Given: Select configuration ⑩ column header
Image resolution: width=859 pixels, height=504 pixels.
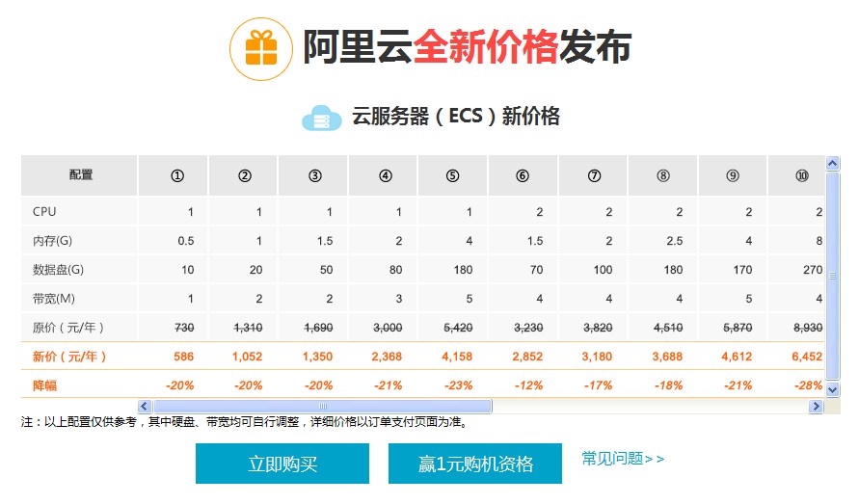Looking at the screenshot, I should (797, 175).
